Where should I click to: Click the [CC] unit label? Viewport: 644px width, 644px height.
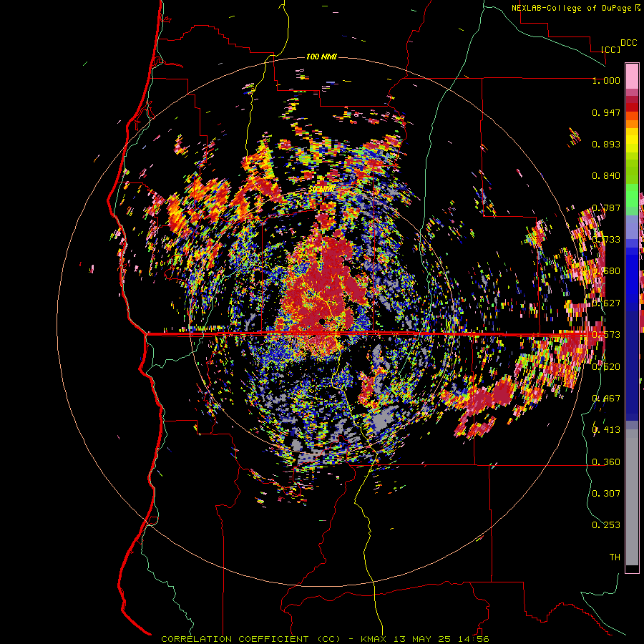click(x=610, y=49)
